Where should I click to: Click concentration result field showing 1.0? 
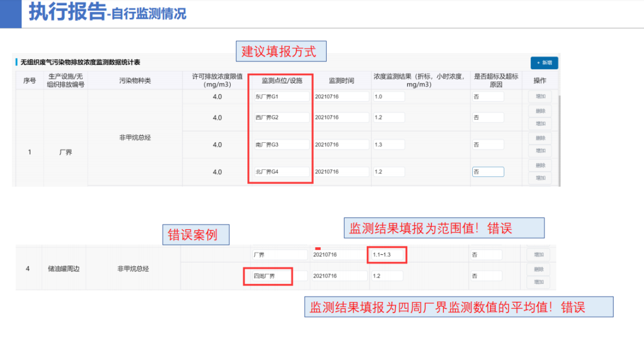pyautogui.click(x=389, y=96)
